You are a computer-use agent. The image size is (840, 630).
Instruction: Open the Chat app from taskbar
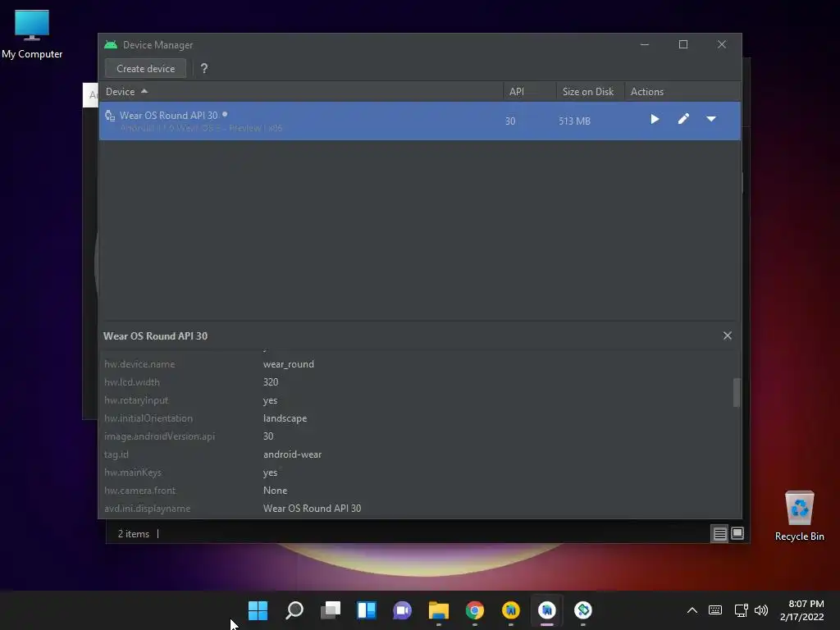point(402,610)
